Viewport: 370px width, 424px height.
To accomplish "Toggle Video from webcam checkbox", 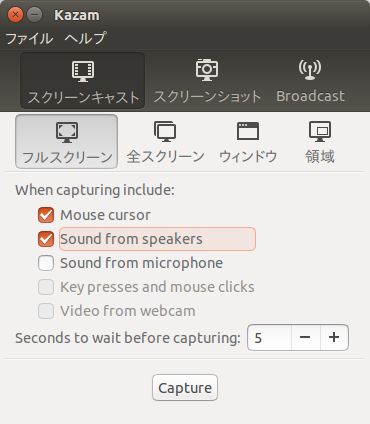I will click(46, 311).
